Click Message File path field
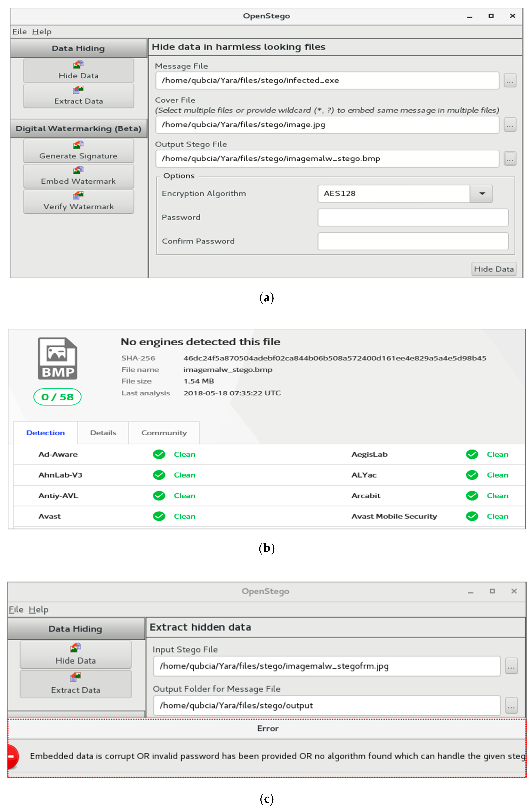The image size is (532, 811). 327,80
